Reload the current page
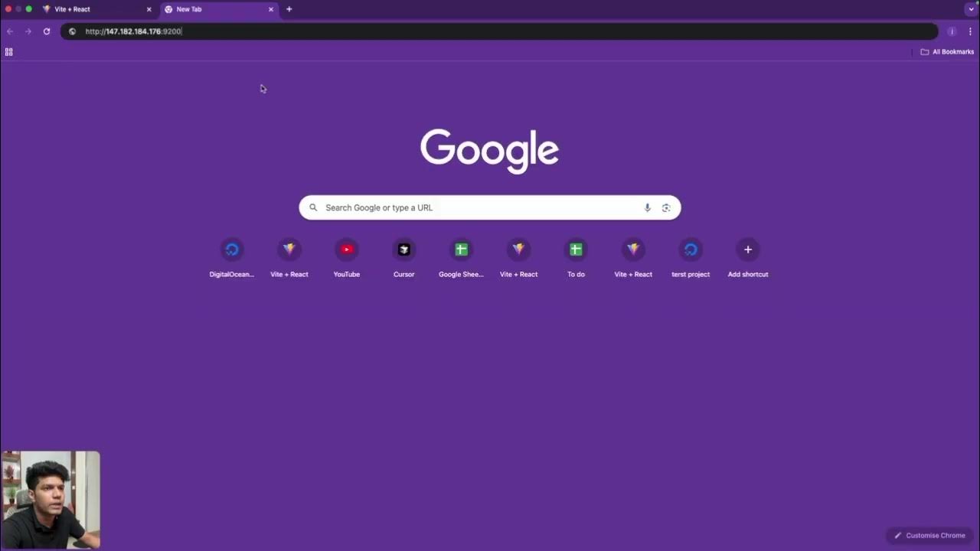 coord(47,31)
